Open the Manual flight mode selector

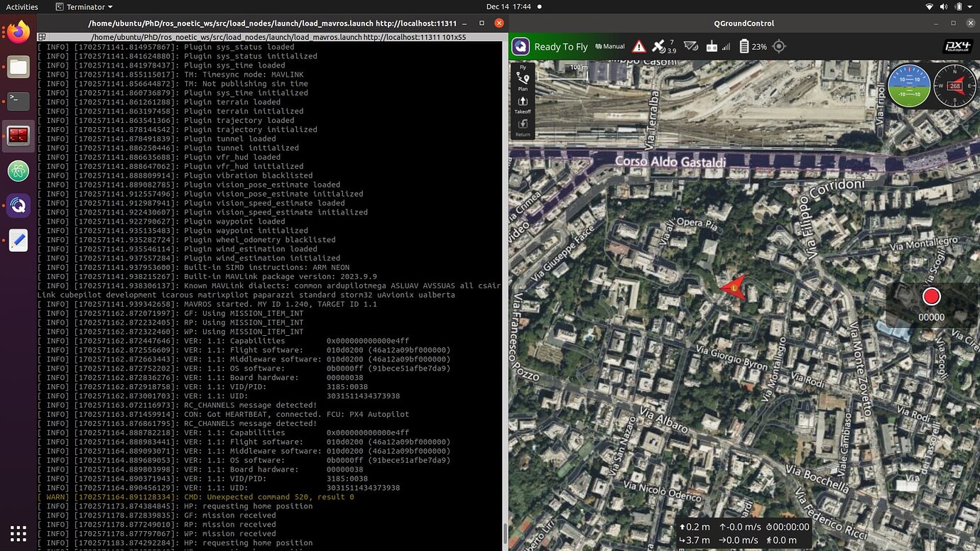click(609, 46)
